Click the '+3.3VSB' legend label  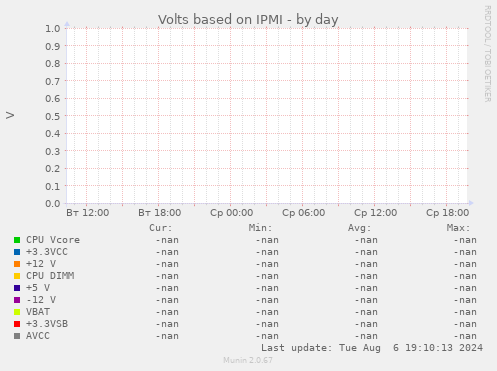coord(47,324)
